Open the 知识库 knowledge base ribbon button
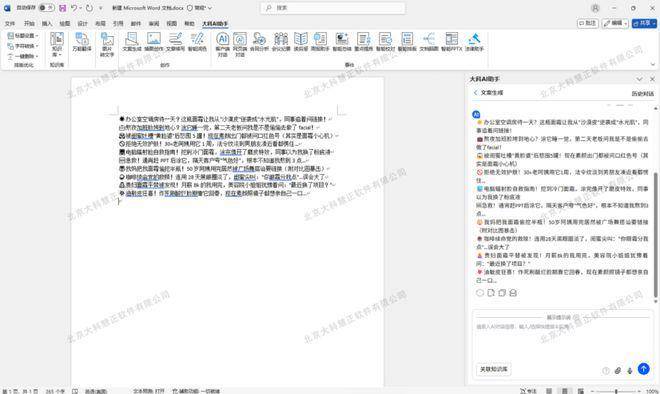 click(x=57, y=45)
